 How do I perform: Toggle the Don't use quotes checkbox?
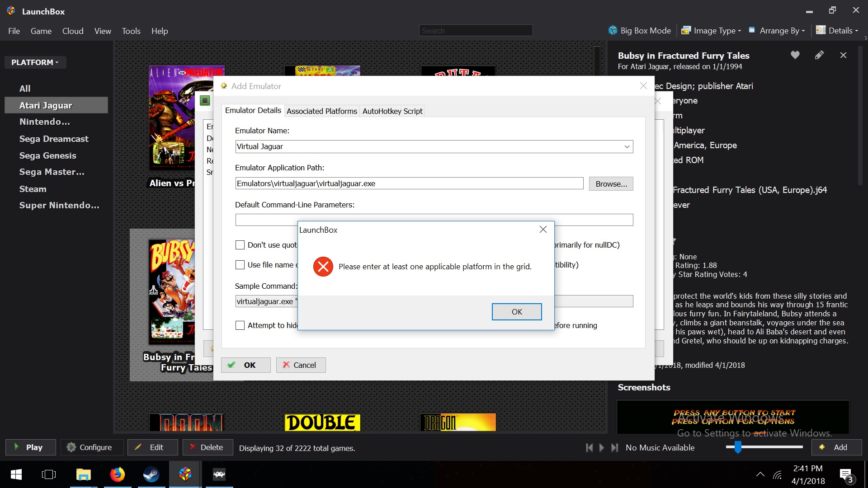(x=240, y=245)
